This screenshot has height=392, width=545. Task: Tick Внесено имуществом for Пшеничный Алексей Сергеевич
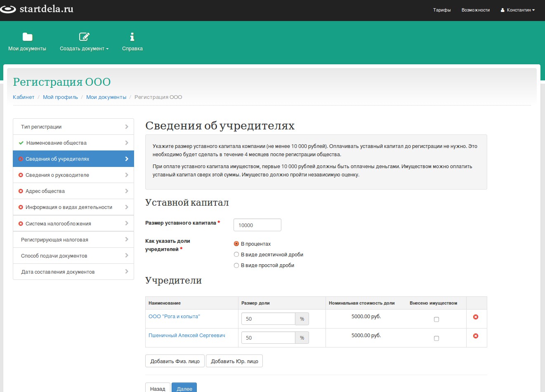(436, 338)
